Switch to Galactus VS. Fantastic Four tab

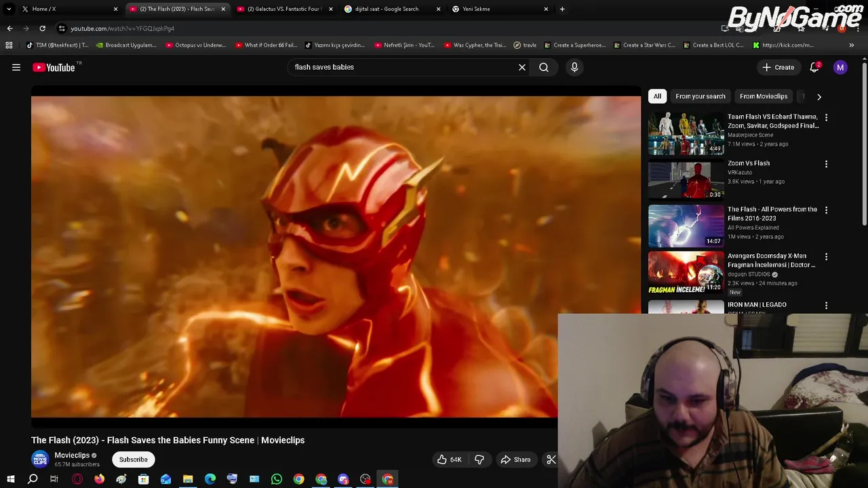[x=285, y=9]
